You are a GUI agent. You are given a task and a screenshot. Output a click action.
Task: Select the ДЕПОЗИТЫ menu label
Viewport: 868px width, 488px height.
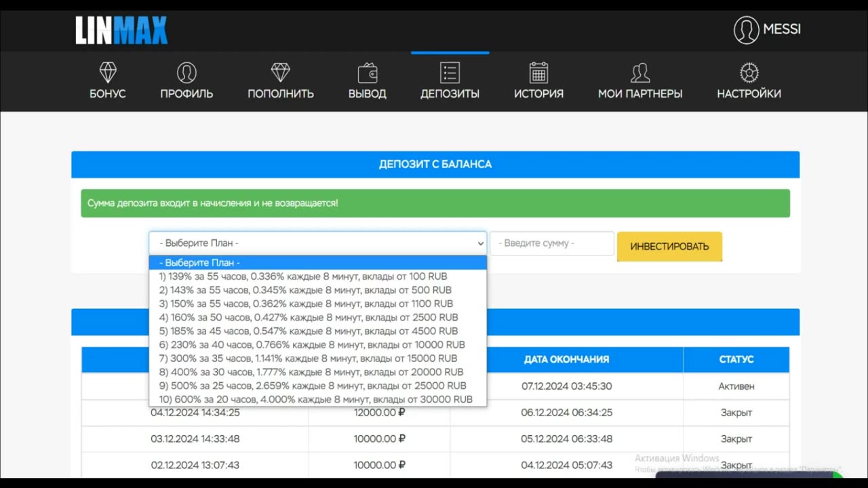(x=450, y=94)
